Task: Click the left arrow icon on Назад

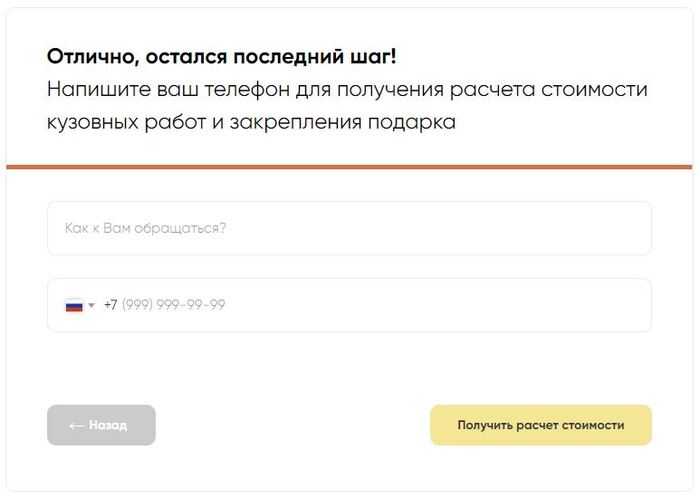Action: point(76,425)
